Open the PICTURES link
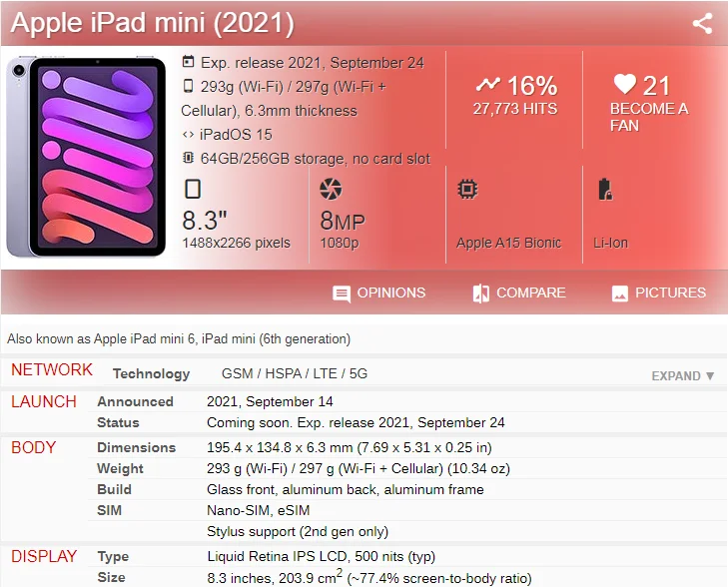This screenshot has width=728, height=587. (x=670, y=293)
